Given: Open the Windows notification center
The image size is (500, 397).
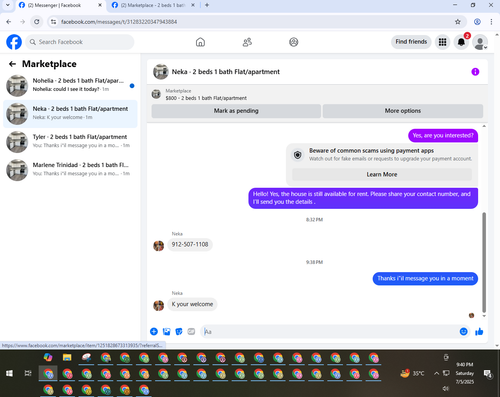Looking at the screenshot, I should pyautogui.click(x=488, y=374).
